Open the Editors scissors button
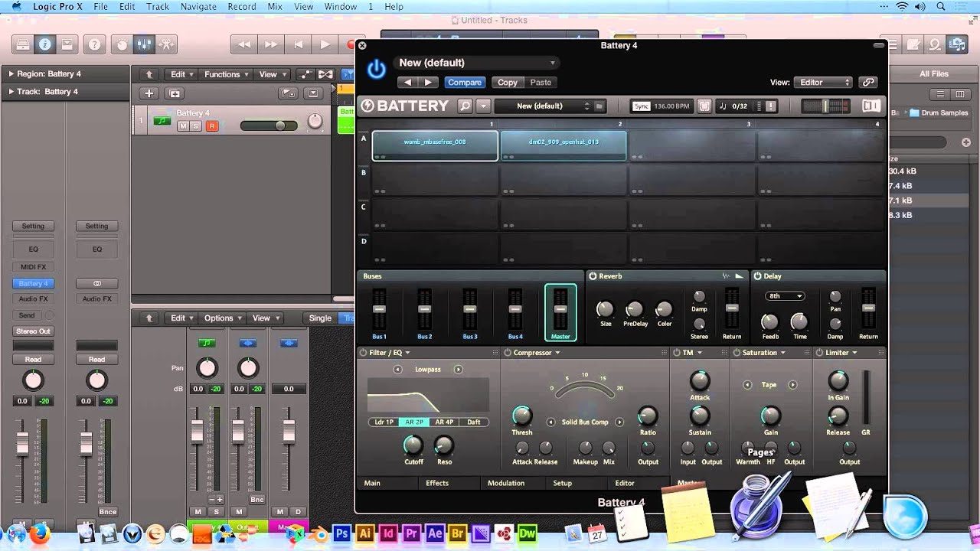The height and width of the screenshot is (551, 980). [166, 44]
